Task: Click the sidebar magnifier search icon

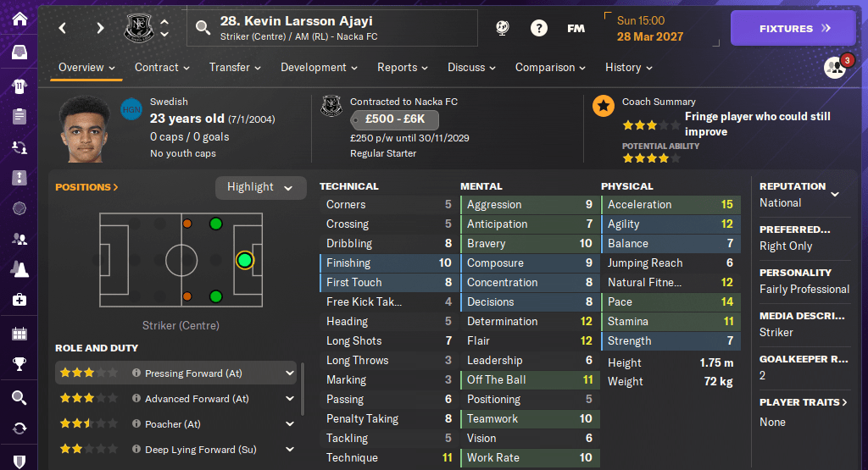Action: [19, 397]
